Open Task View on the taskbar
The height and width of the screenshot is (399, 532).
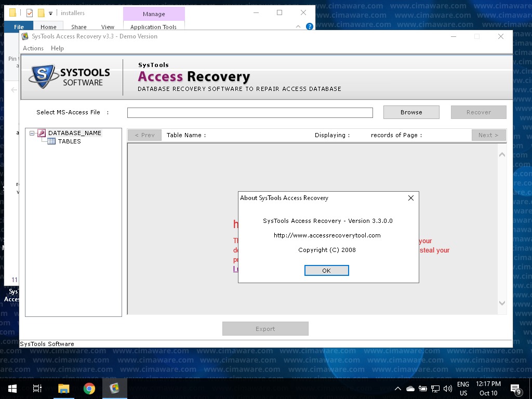point(37,389)
